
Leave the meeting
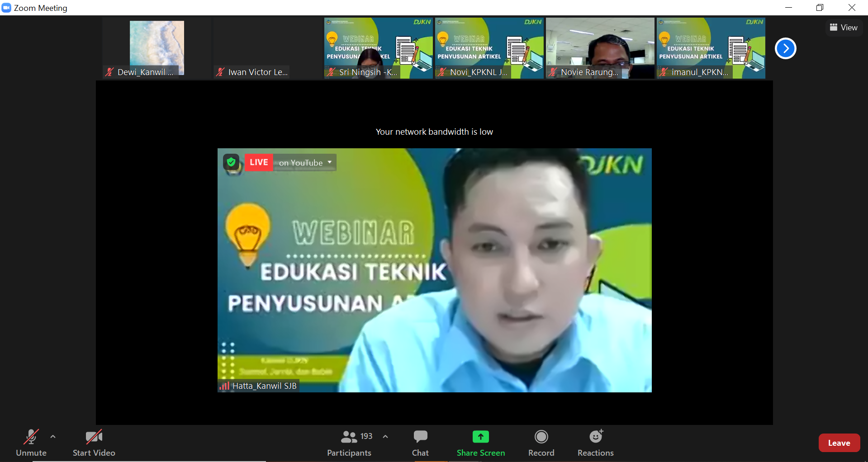pyautogui.click(x=839, y=443)
